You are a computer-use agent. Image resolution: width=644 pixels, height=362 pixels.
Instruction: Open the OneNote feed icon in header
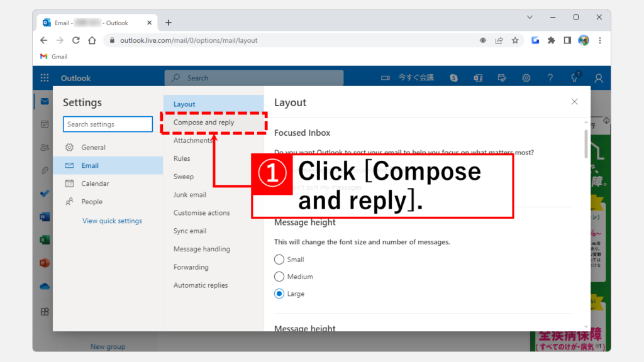478,78
